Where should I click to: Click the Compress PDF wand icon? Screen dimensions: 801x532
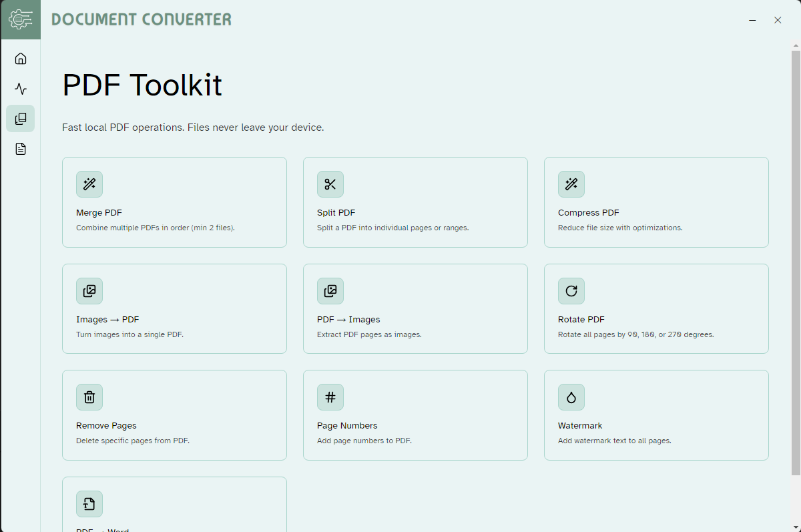571,184
